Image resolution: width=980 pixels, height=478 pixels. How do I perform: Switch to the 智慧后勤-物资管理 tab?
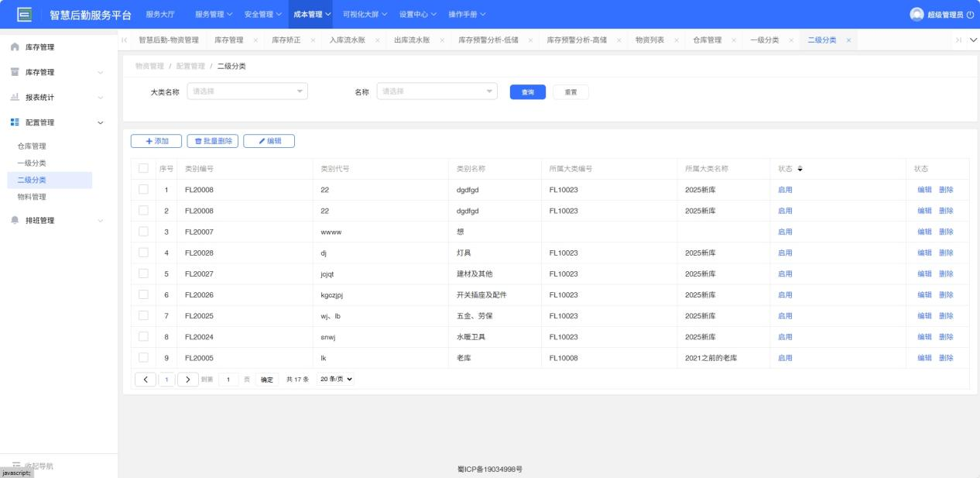169,40
